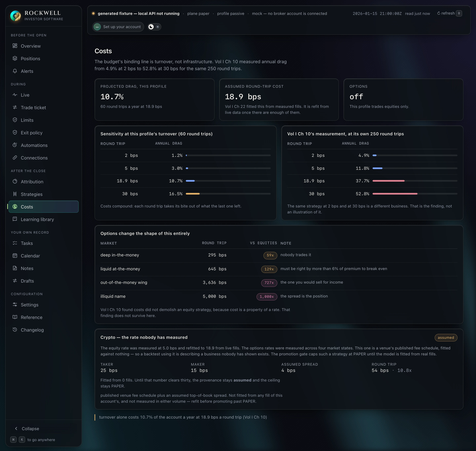The image size is (476, 451).
Task: Click the Set up your account button
Action: pos(118,27)
